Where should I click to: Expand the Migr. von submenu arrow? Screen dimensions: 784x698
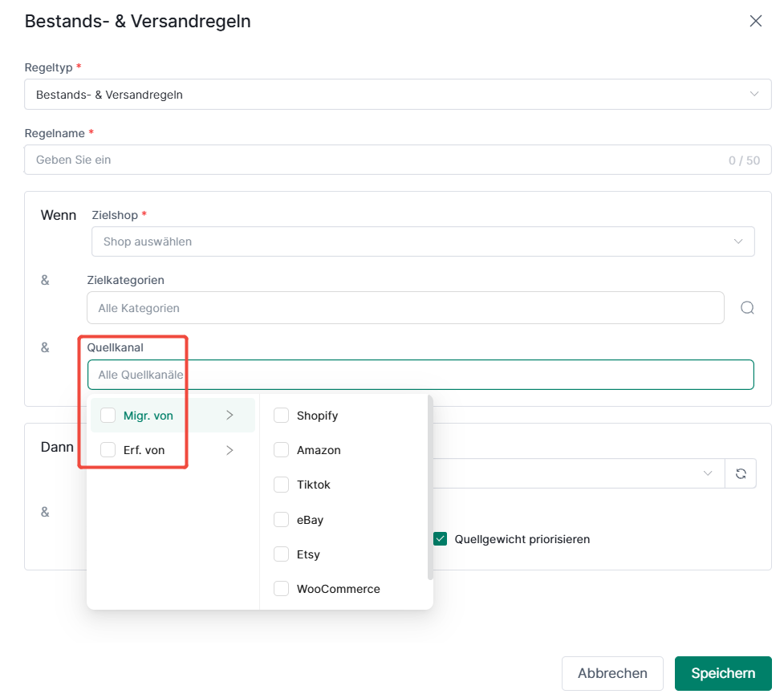tap(230, 415)
